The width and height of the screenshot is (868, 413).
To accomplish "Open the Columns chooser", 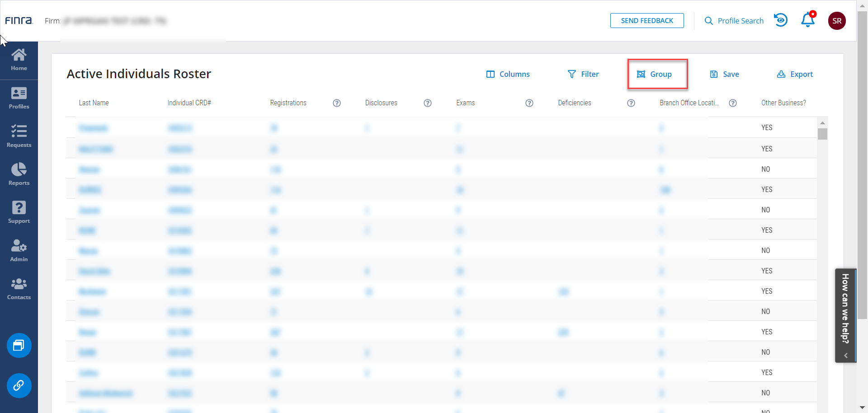I will 508,74.
